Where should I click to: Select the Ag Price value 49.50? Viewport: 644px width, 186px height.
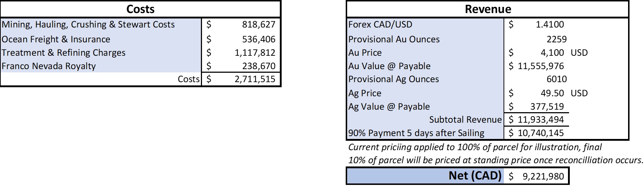tap(552, 93)
